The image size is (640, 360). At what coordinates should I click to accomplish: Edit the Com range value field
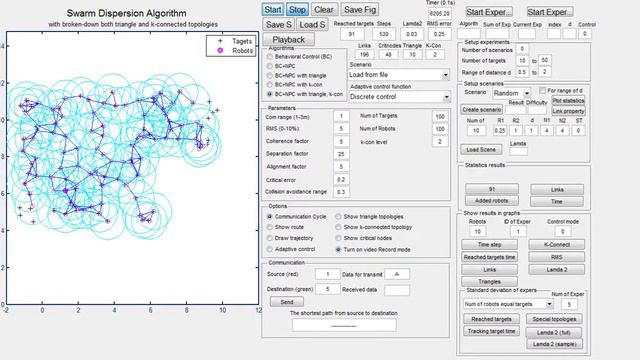[341, 116]
